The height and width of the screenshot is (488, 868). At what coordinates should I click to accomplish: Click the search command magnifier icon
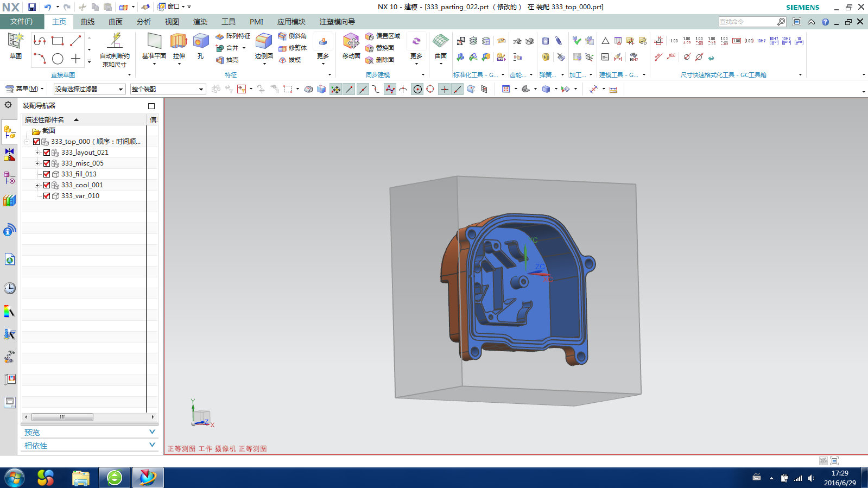(x=781, y=22)
